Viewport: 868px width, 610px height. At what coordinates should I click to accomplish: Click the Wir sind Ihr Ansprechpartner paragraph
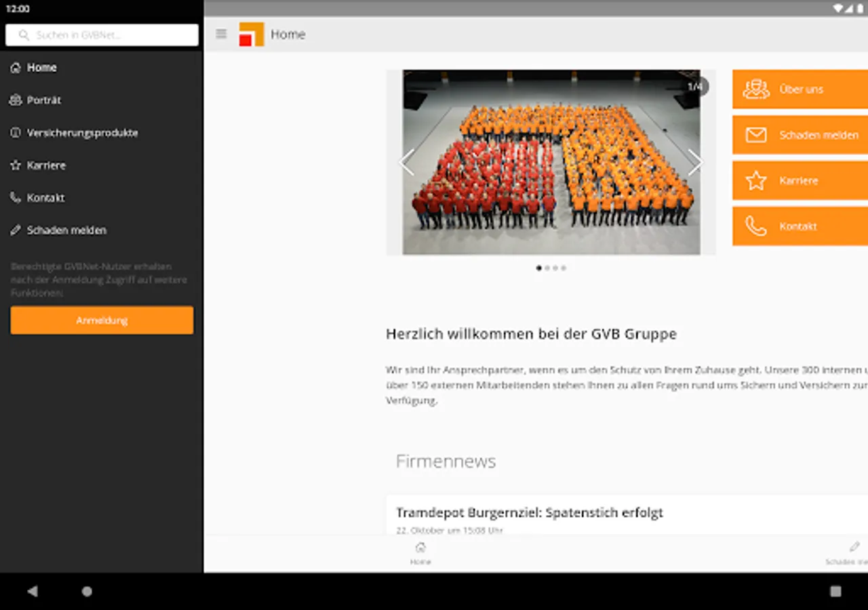click(627, 386)
